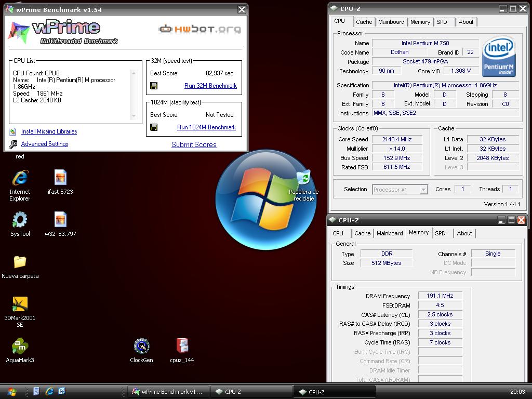This screenshot has width=532, height=399.
Task: Click Internet Explorer quick launch icon
Action: (49, 391)
